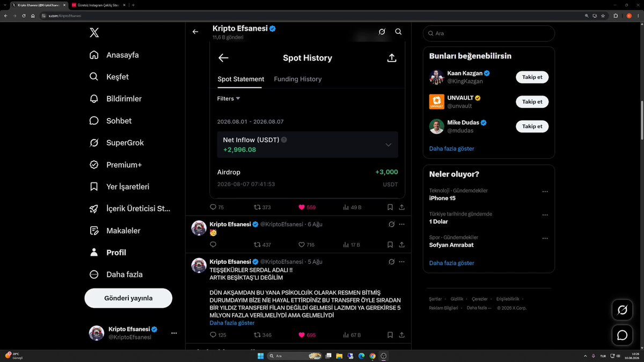The image size is (644, 362).
Task: Open SuperGrok from the sidebar
Action: pos(116,143)
